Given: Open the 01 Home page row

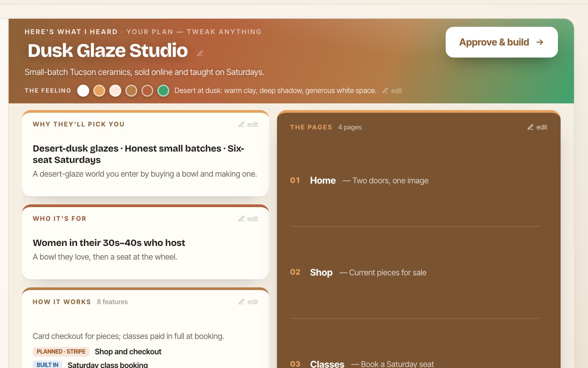Looking at the screenshot, I should point(415,181).
